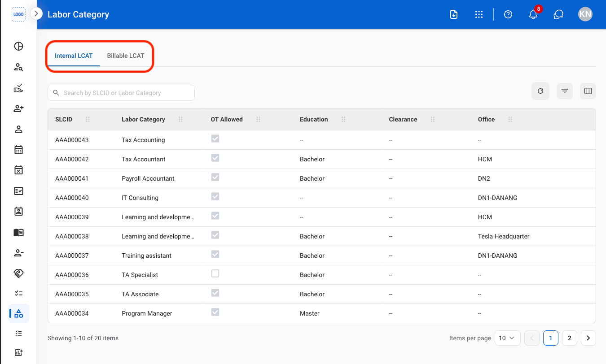Expand the sidebar with the chevron button
The height and width of the screenshot is (364, 606).
(x=36, y=13)
